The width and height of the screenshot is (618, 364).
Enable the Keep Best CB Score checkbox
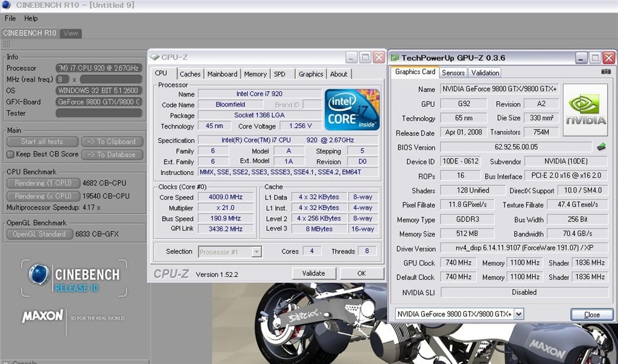10,155
